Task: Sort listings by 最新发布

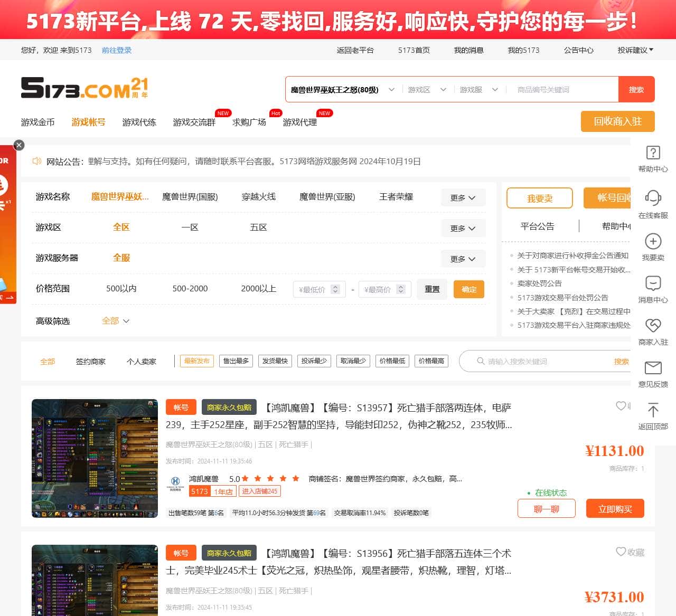Action: click(196, 361)
